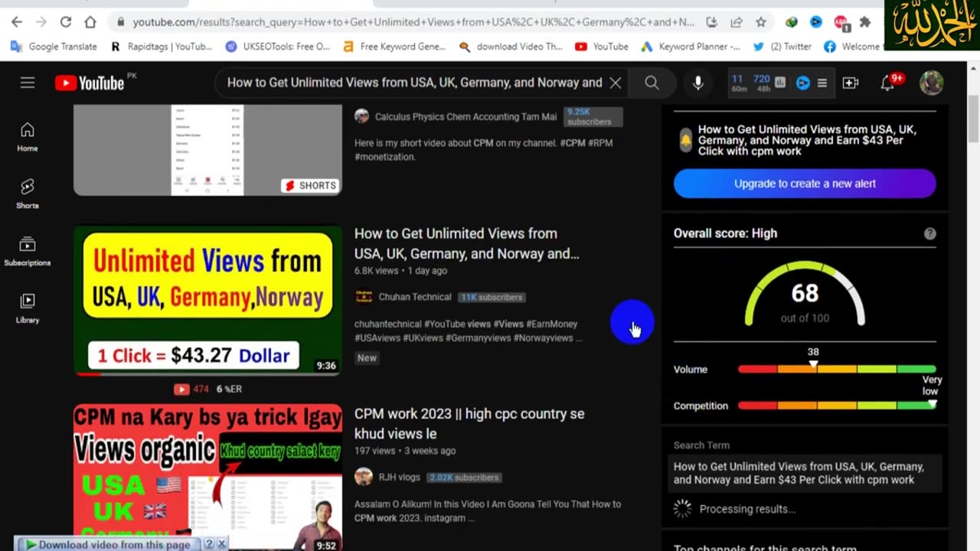This screenshot has width=980, height=551.
Task: Run search with magnifier button
Action: [652, 83]
